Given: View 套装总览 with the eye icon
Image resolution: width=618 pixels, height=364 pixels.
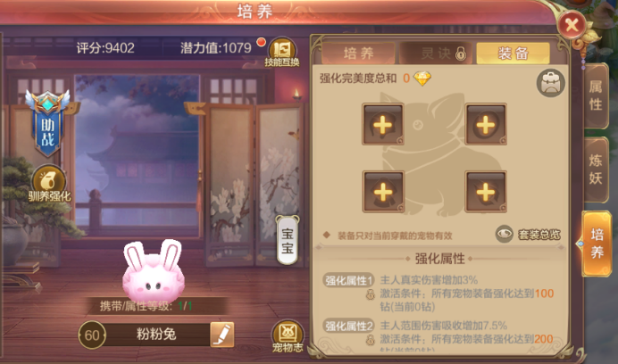Looking at the screenshot, I should click(x=528, y=235).
